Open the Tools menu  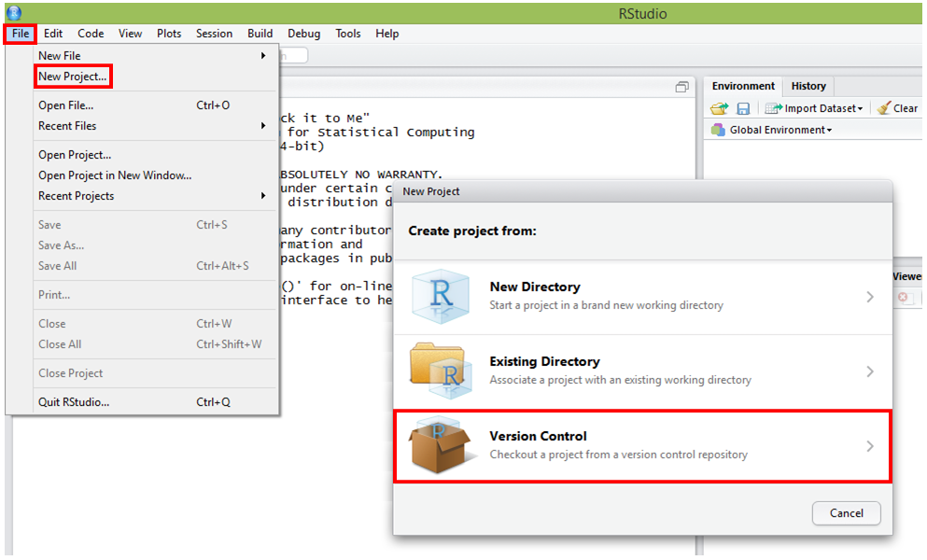348,34
